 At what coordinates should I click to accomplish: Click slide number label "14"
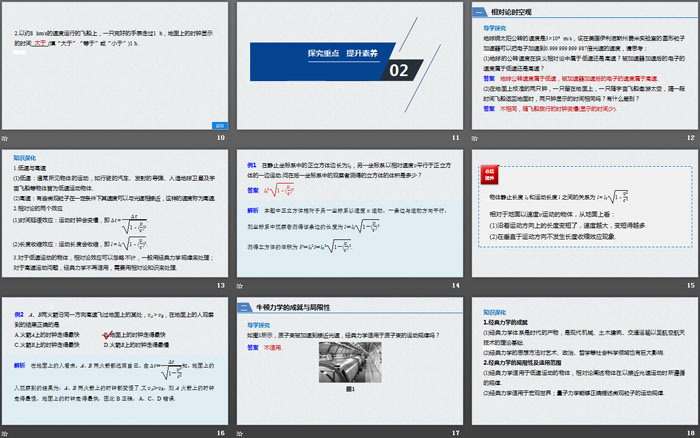point(456,285)
